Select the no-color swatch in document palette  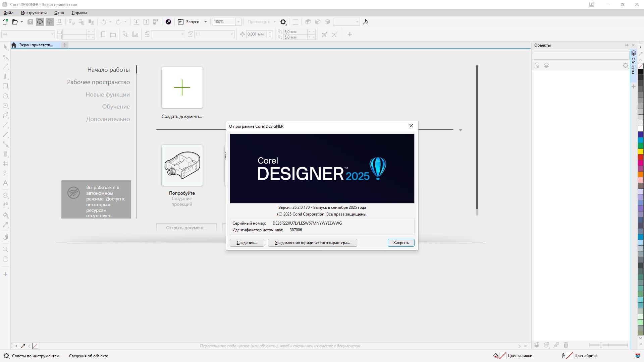35,346
